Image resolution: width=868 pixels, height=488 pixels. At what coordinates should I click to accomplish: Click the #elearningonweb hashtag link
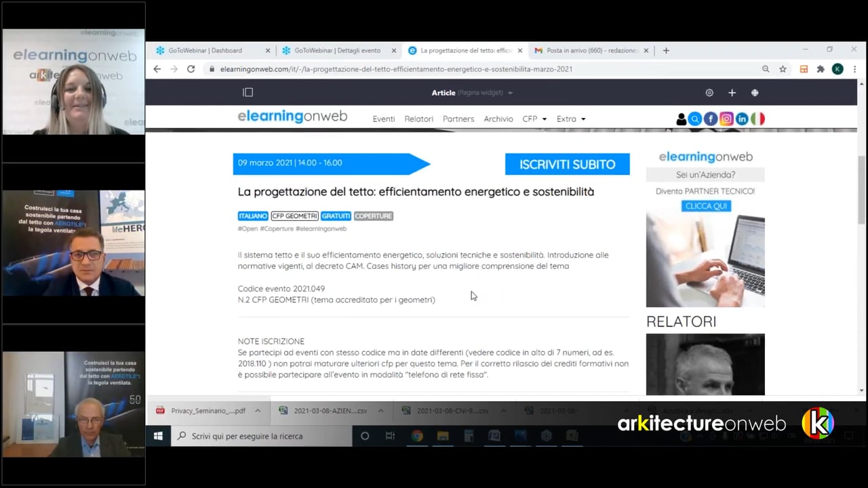[321, 228]
